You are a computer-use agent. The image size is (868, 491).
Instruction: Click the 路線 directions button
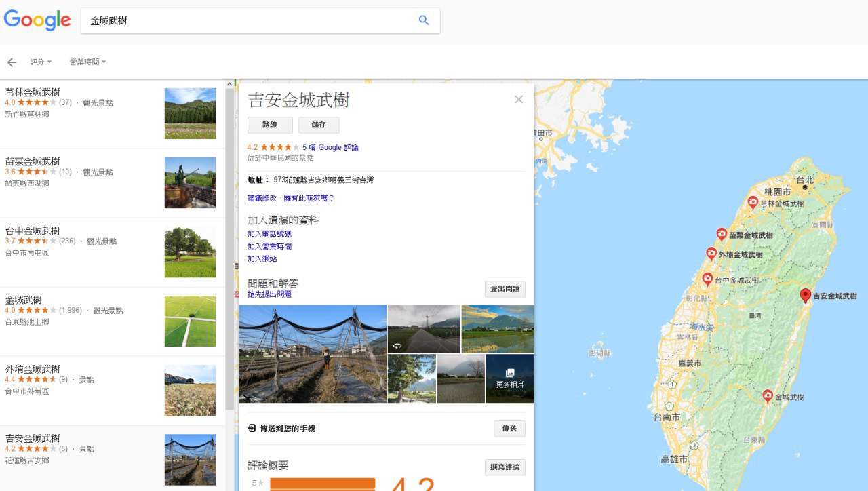tap(270, 125)
